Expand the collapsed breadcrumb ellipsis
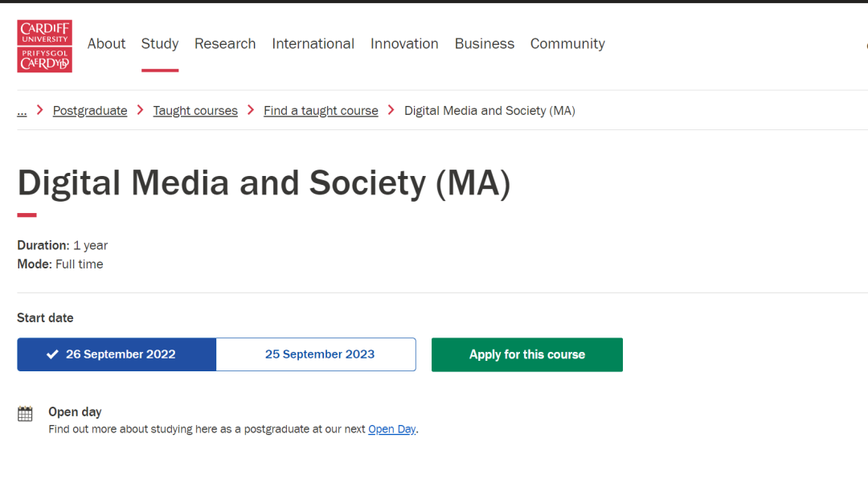The width and height of the screenshot is (868, 483). (x=22, y=111)
